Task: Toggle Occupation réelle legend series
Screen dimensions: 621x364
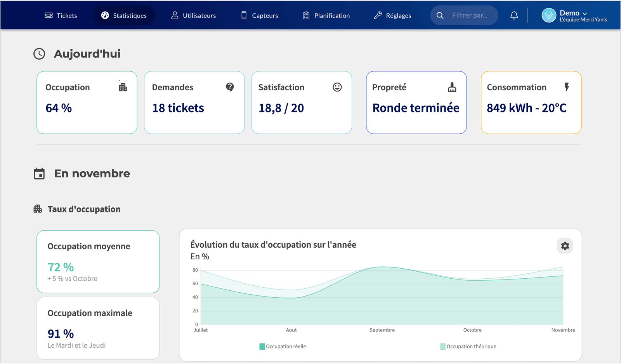Action: [283, 347]
